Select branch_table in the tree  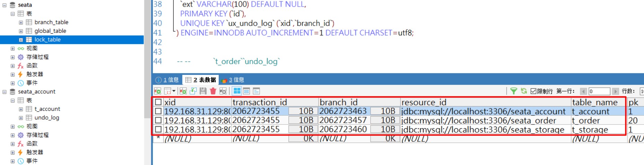pyautogui.click(x=51, y=22)
